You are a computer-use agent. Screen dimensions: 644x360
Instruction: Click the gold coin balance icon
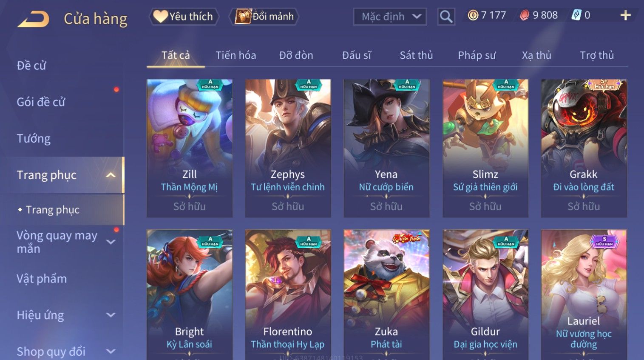coord(473,15)
